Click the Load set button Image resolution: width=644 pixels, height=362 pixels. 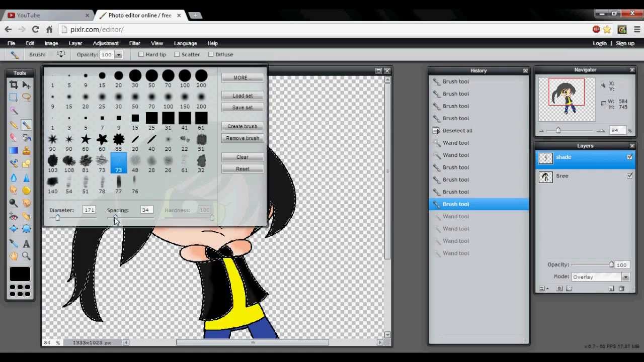(x=243, y=96)
